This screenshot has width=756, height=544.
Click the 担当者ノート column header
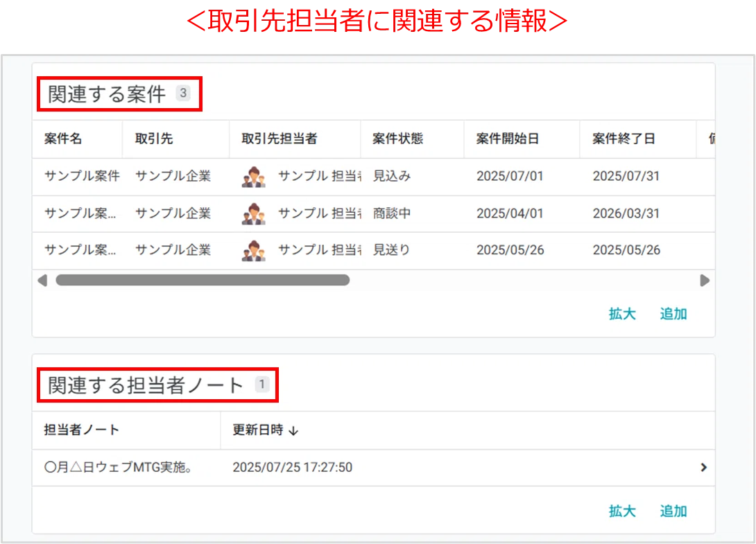click(81, 430)
